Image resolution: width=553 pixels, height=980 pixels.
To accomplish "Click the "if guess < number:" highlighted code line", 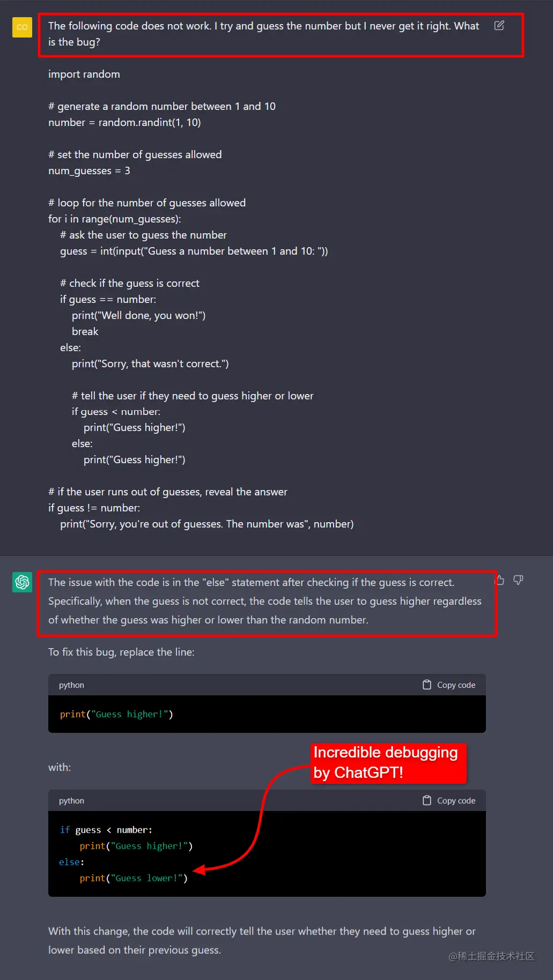I will click(x=106, y=830).
